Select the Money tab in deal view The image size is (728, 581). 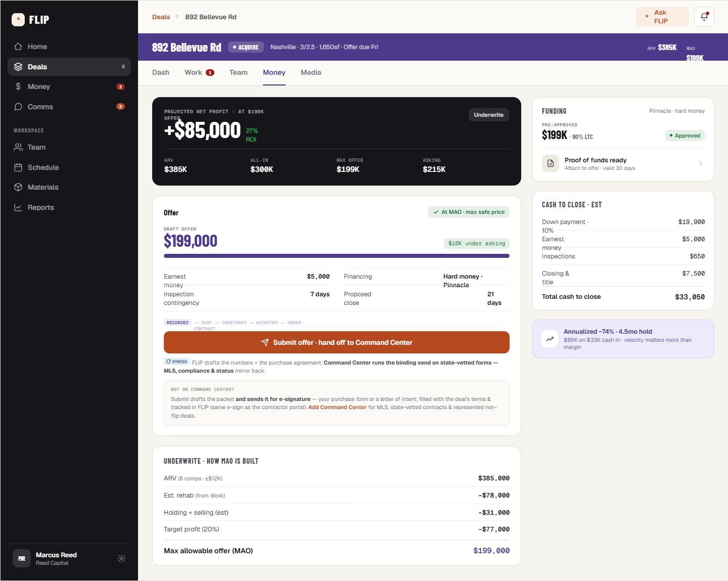[274, 72]
